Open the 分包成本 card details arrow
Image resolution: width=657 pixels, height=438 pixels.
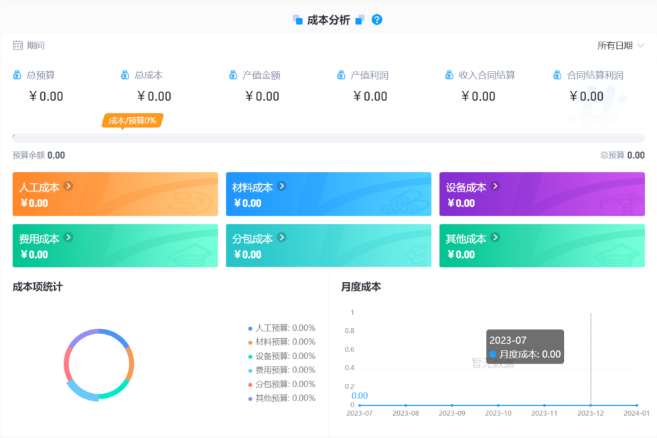pos(282,238)
